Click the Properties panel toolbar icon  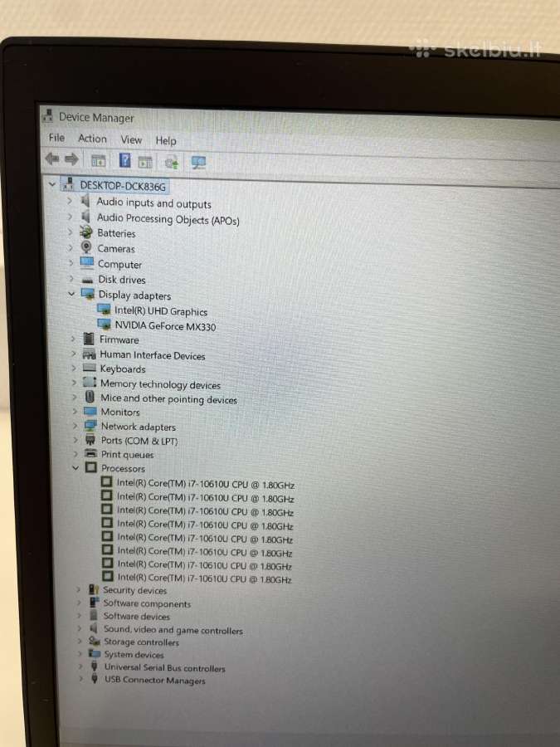[144, 162]
